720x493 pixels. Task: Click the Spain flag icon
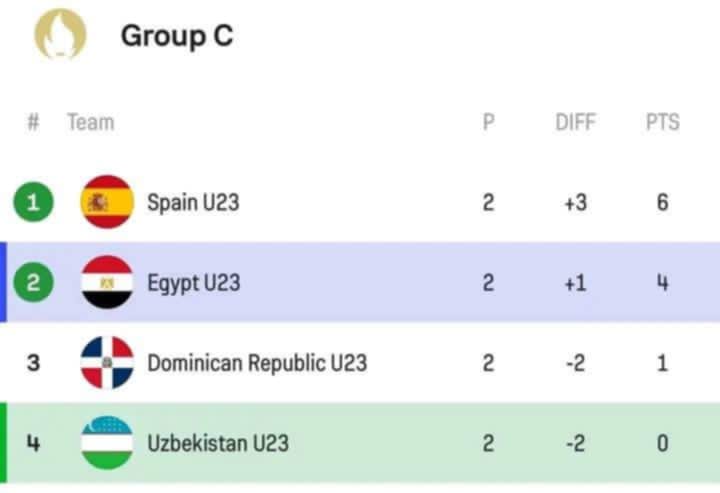tap(107, 202)
